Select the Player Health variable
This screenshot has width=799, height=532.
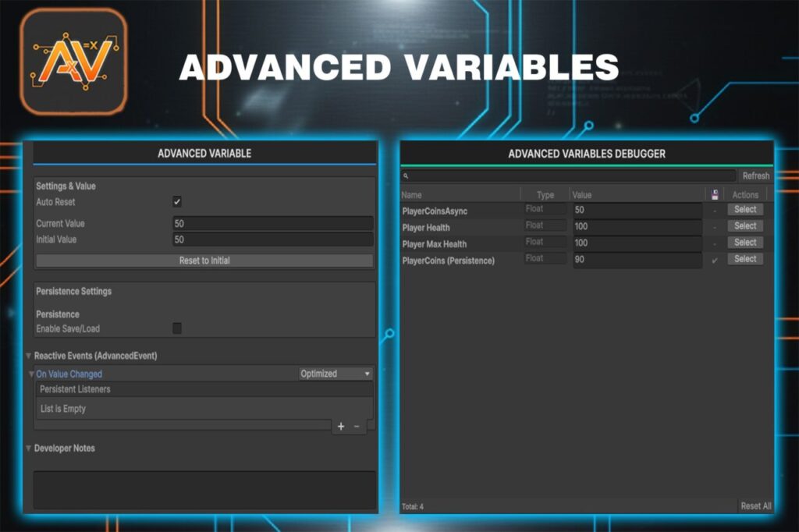click(x=744, y=225)
